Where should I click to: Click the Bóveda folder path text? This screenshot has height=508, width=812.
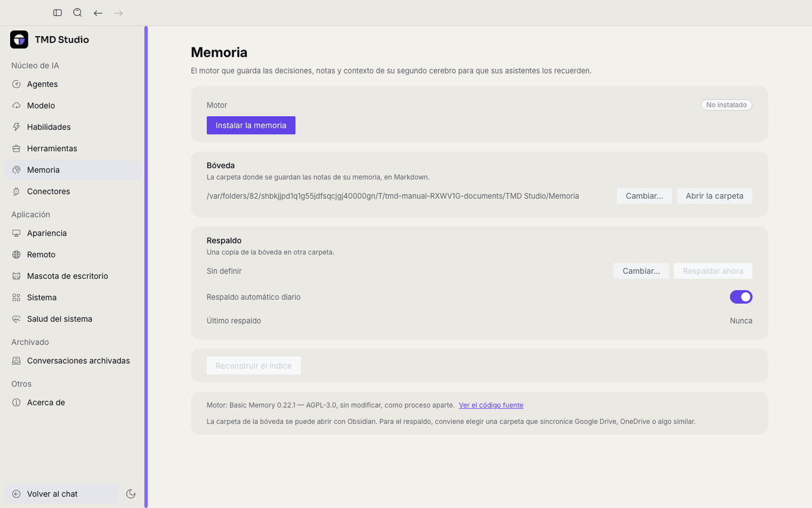(x=393, y=196)
